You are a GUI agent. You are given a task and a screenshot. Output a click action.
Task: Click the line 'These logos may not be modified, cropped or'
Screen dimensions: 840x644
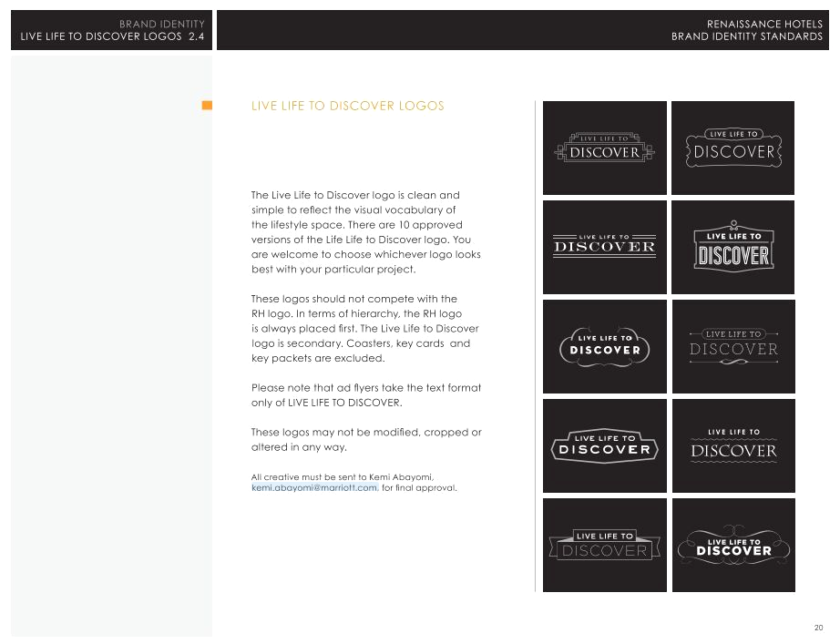(x=366, y=432)
